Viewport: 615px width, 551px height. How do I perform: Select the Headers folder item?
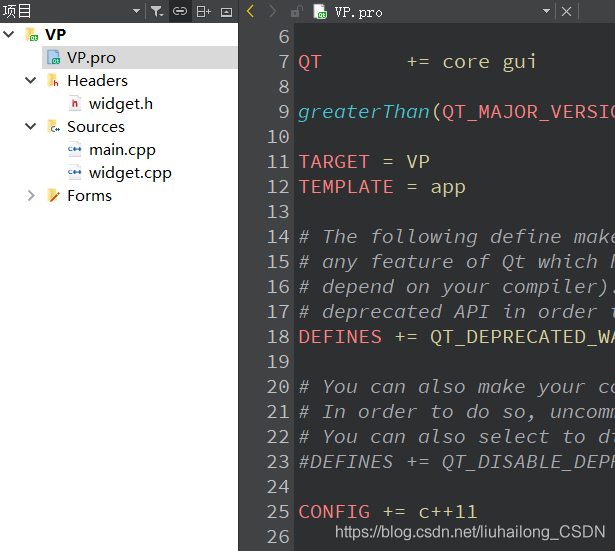click(97, 80)
